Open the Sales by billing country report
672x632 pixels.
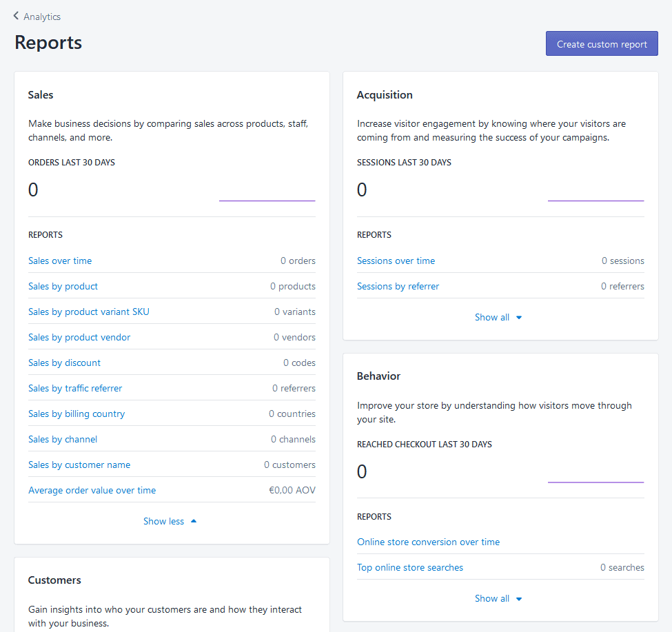(x=77, y=414)
